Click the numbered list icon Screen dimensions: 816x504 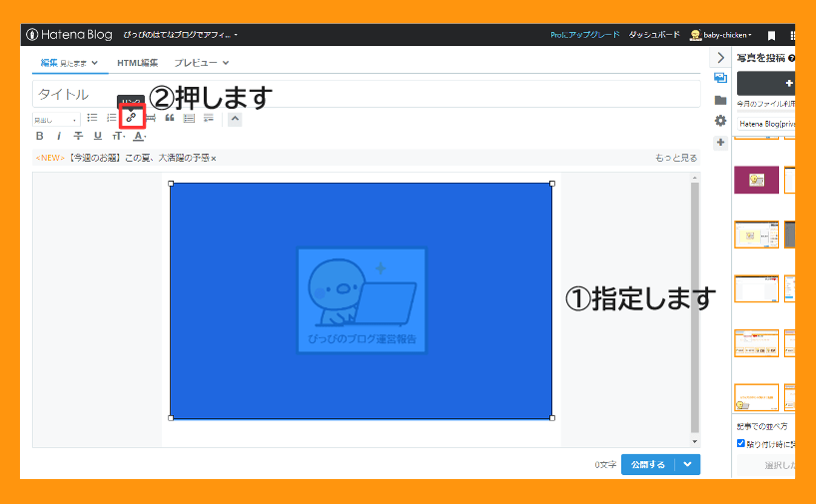coord(112,118)
